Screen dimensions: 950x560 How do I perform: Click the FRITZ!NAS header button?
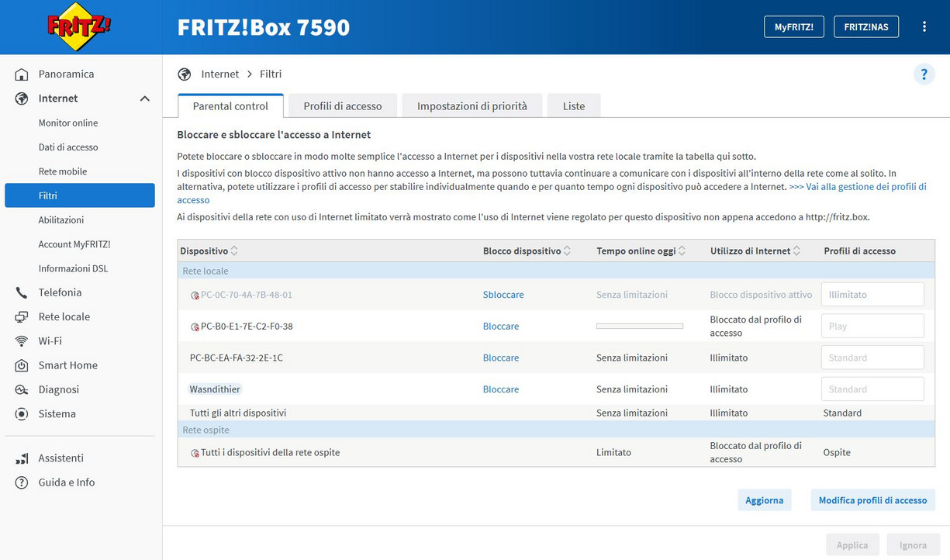[866, 26]
